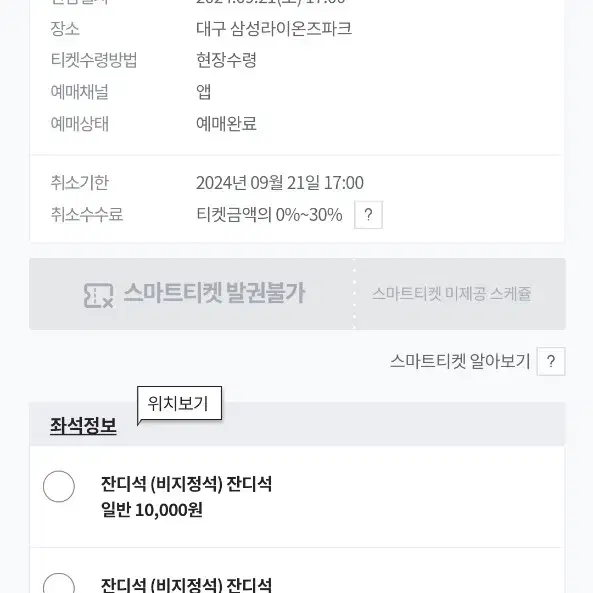Screen dimensions: 593x593
Task: Click the cancellation fee question mark help icon
Action: point(368,215)
